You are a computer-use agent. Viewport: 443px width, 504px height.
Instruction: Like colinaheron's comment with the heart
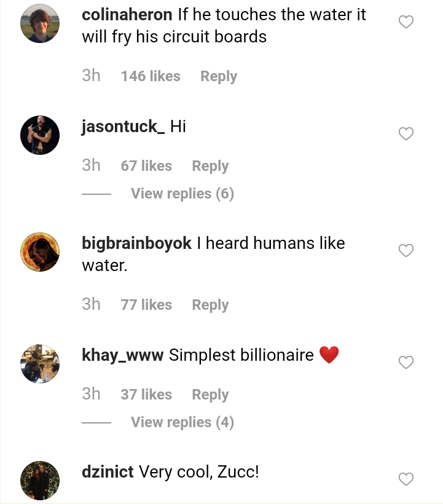[406, 23]
